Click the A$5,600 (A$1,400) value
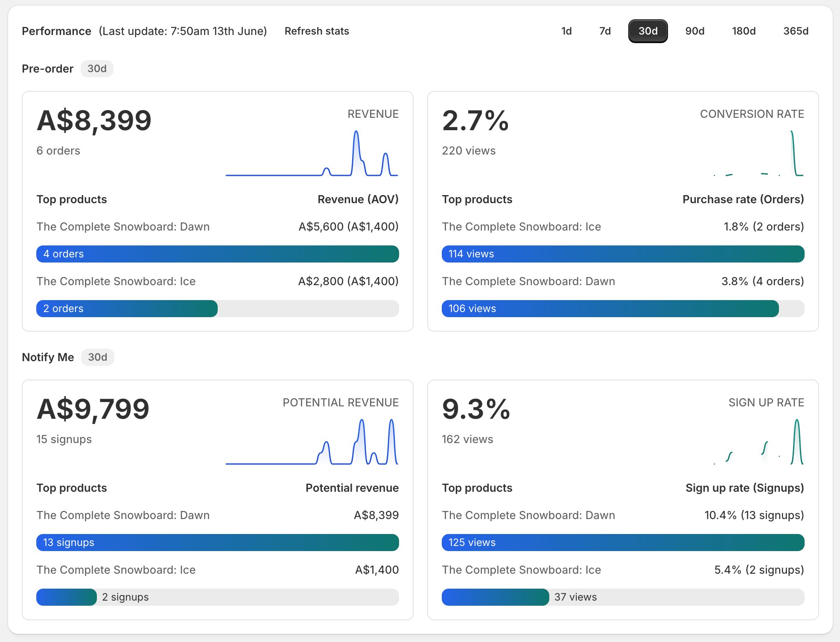 (x=348, y=227)
